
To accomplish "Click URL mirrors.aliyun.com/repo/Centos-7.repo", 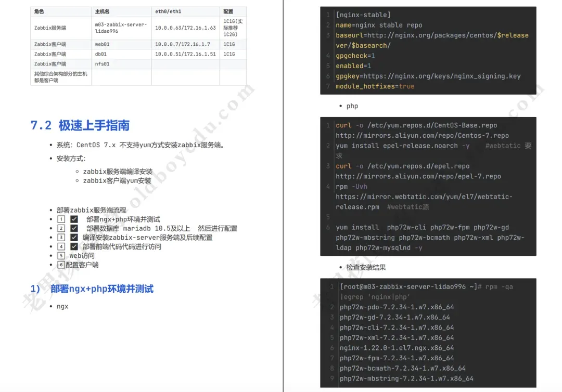I will click(x=422, y=136).
